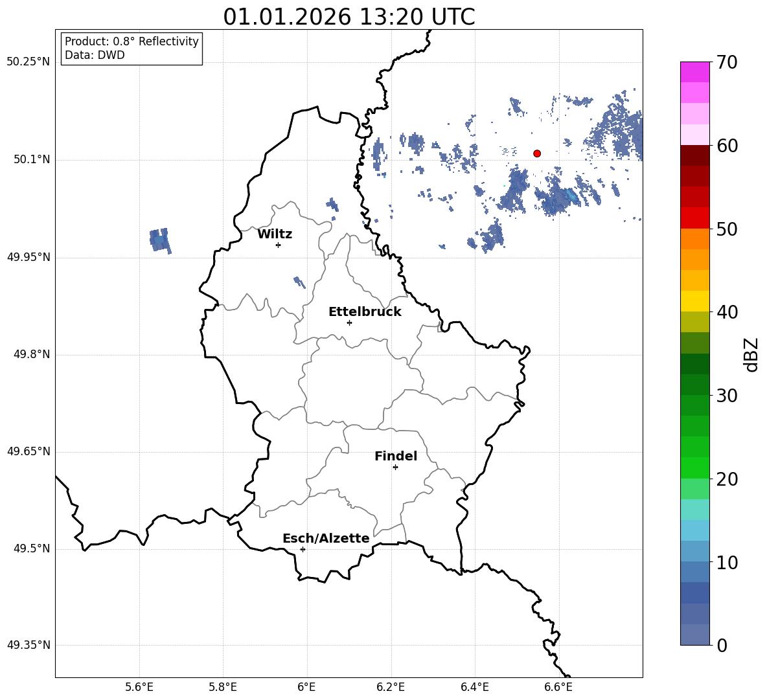Click the light blue swatch between the 10 and 20 ticks
Viewport: 767px width, 700px height.
point(694,530)
